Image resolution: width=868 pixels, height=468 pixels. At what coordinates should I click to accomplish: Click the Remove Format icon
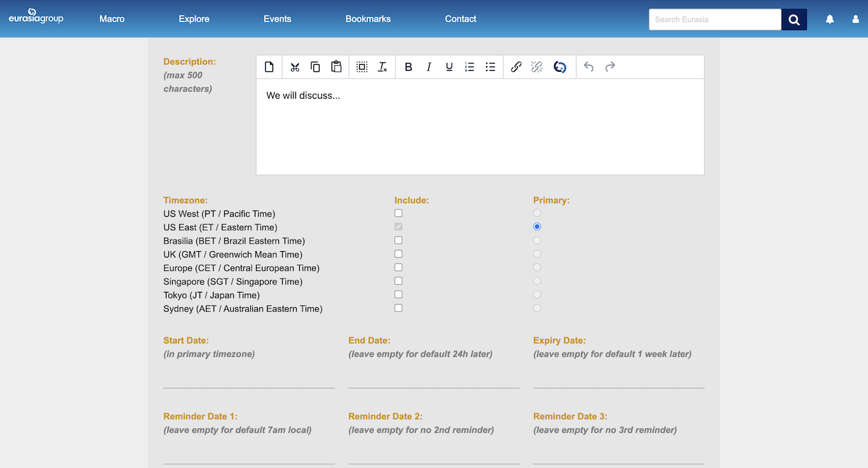coord(383,67)
